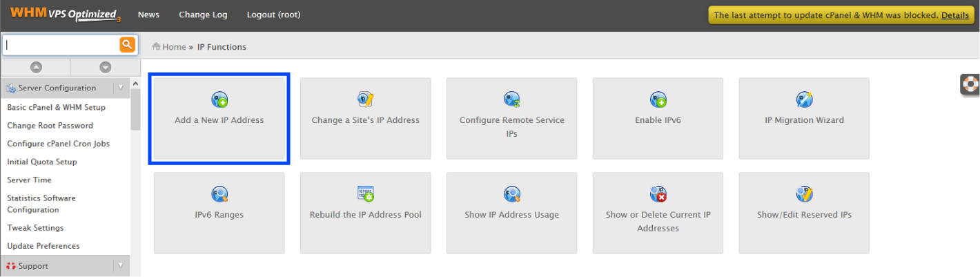Select the Enable IPv6 icon
This screenshot has width=980, height=277.
pyautogui.click(x=658, y=99)
